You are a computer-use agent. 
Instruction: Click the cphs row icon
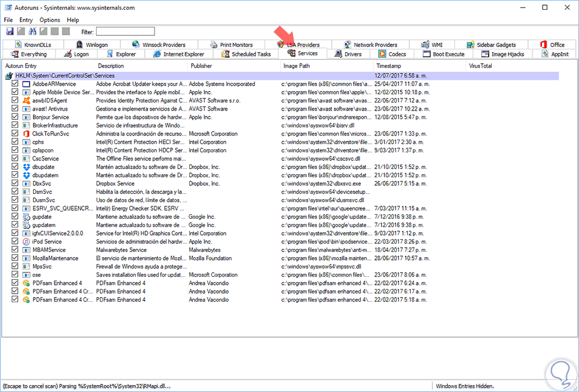(x=26, y=142)
